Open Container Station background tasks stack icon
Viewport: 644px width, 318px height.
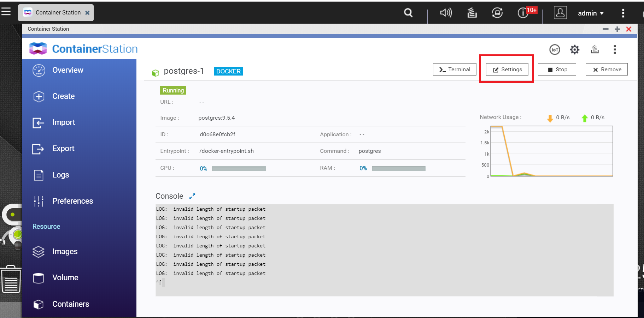coord(595,49)
